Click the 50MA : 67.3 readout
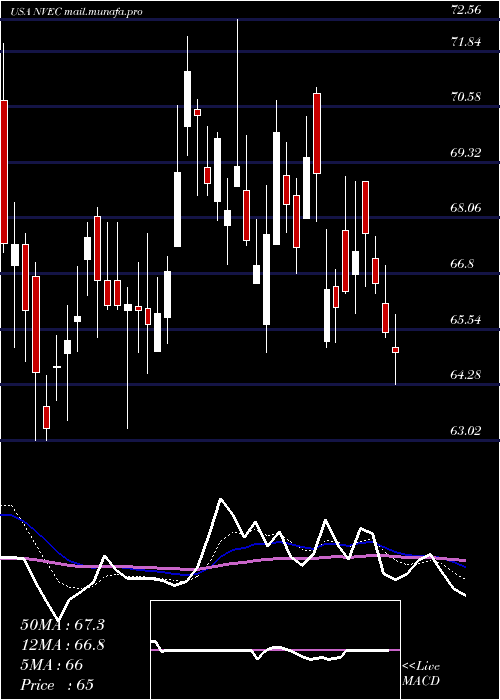Screen dimensions: 500x700 62,625
